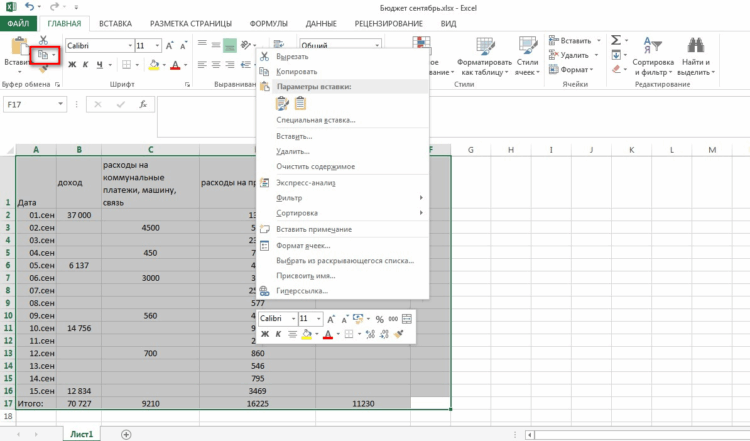
Task: Toggle Italic (К) in the mini toolbar
Action: 278,334
